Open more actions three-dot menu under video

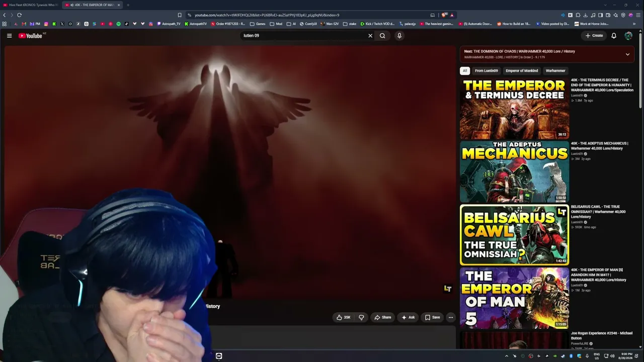point(451,317)
